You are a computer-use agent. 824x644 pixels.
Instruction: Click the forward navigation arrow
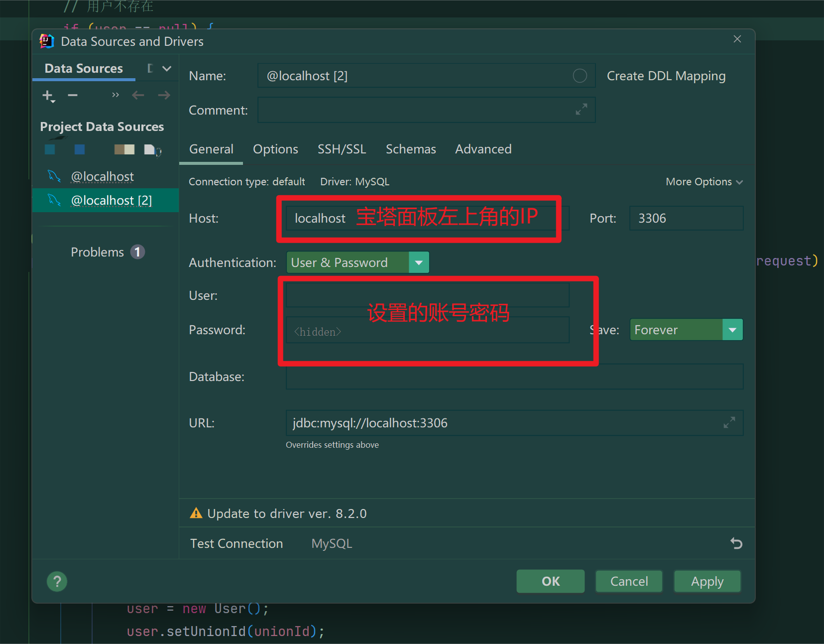click(x=164, y=95)
